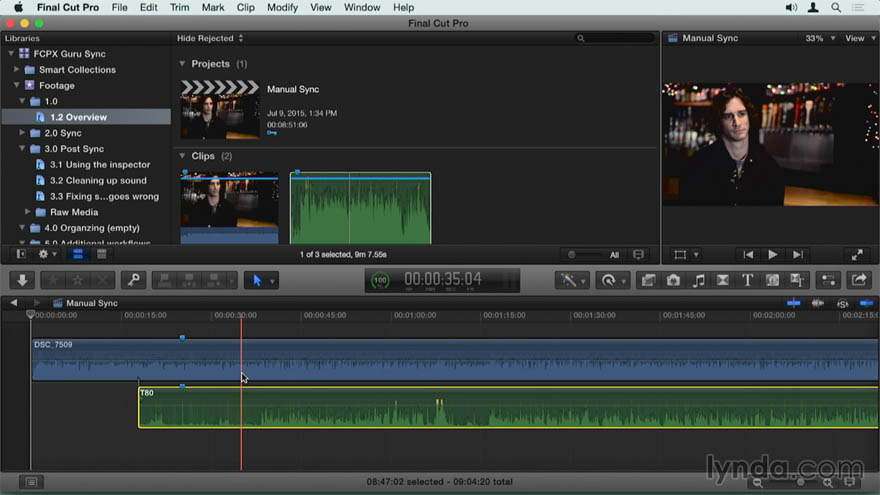
Task: Click the Import Media arrow button
Action: 22,280
